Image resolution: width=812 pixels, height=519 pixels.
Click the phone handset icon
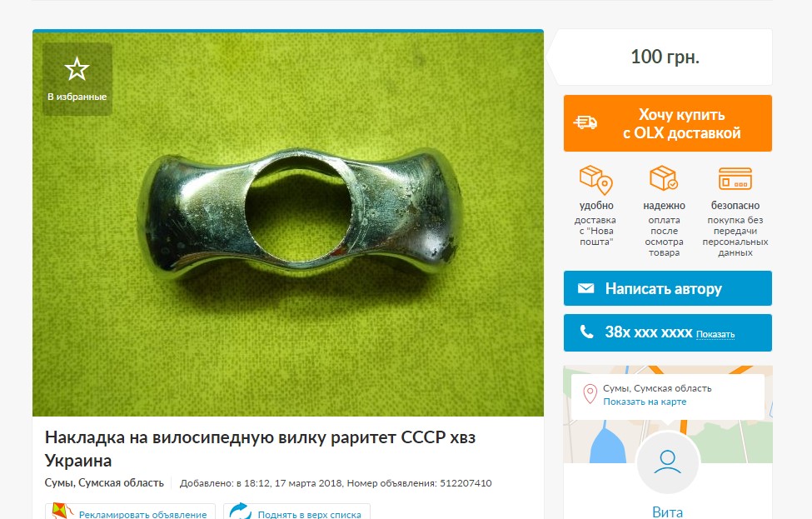[x=586, y=332]
